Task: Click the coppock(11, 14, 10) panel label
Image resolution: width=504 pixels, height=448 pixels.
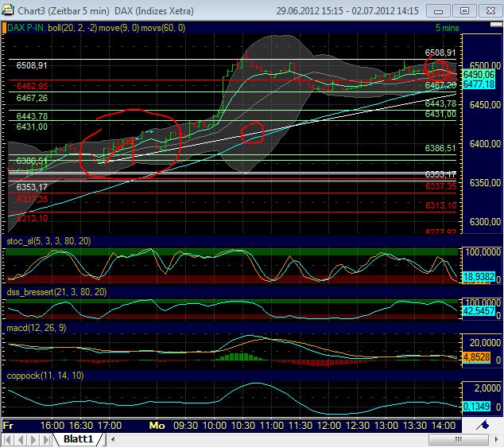Action: (x=45, y=376)
